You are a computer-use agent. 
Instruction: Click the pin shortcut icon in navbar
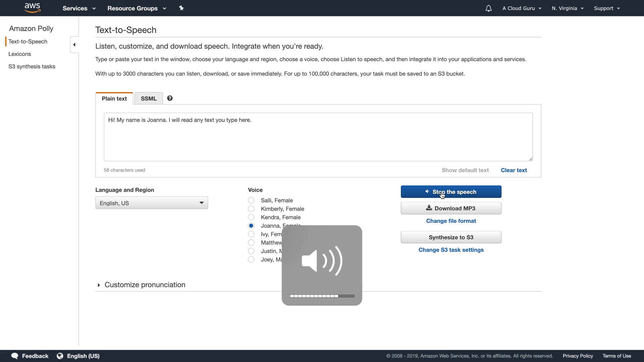pos(181,8)
